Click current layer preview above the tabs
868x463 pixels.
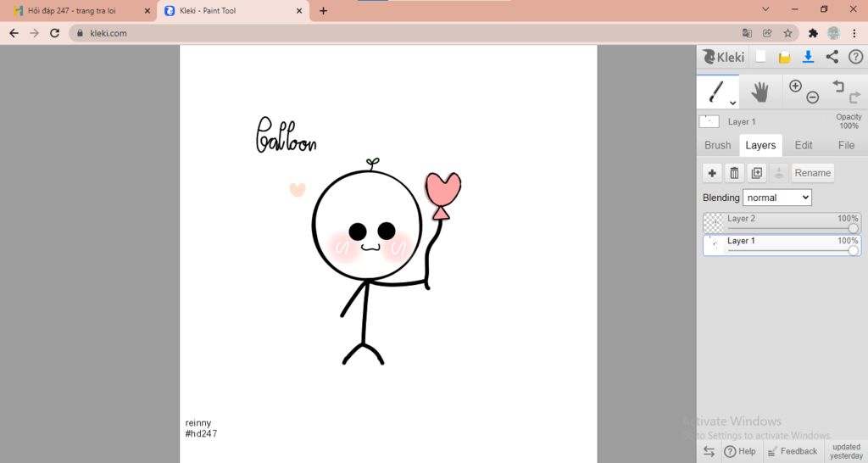709,121
